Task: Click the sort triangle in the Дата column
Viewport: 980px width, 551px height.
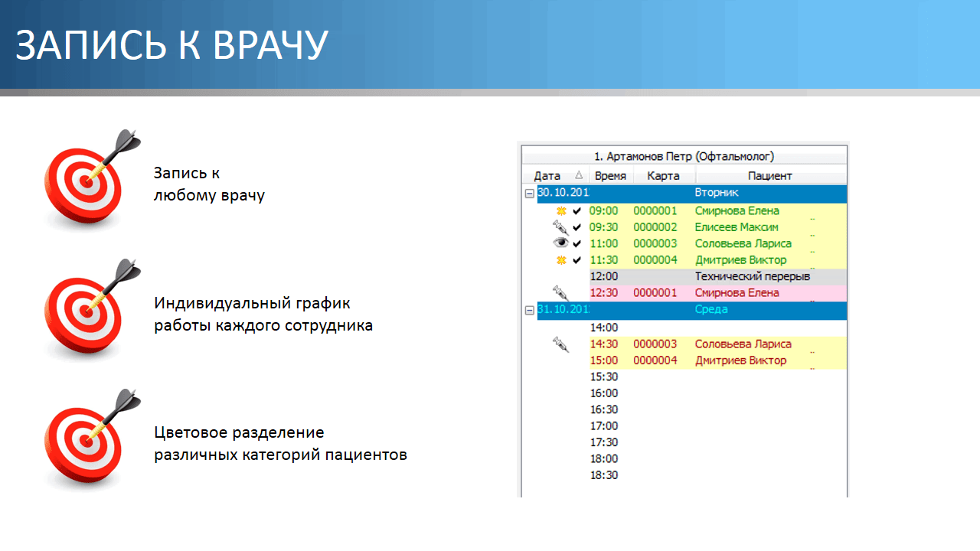Action: (579, 175)
